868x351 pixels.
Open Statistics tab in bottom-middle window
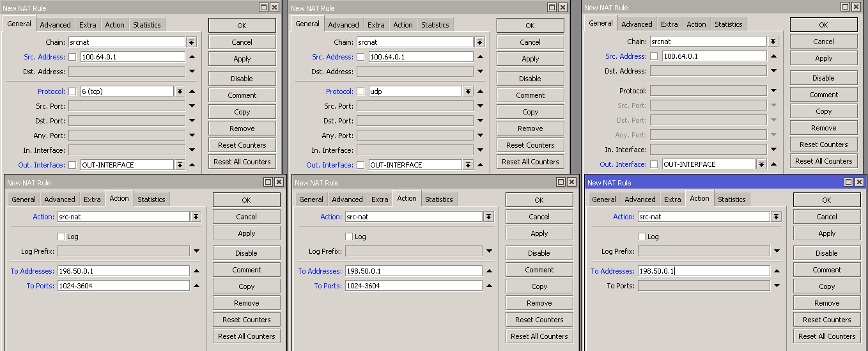coord(439,199)
